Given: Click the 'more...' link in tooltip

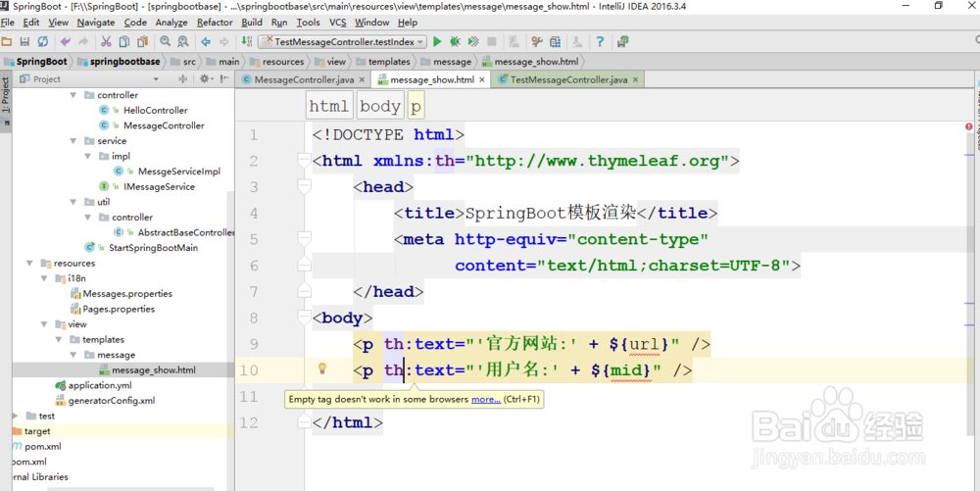Looking at the screenshot, I should point(486,399).
